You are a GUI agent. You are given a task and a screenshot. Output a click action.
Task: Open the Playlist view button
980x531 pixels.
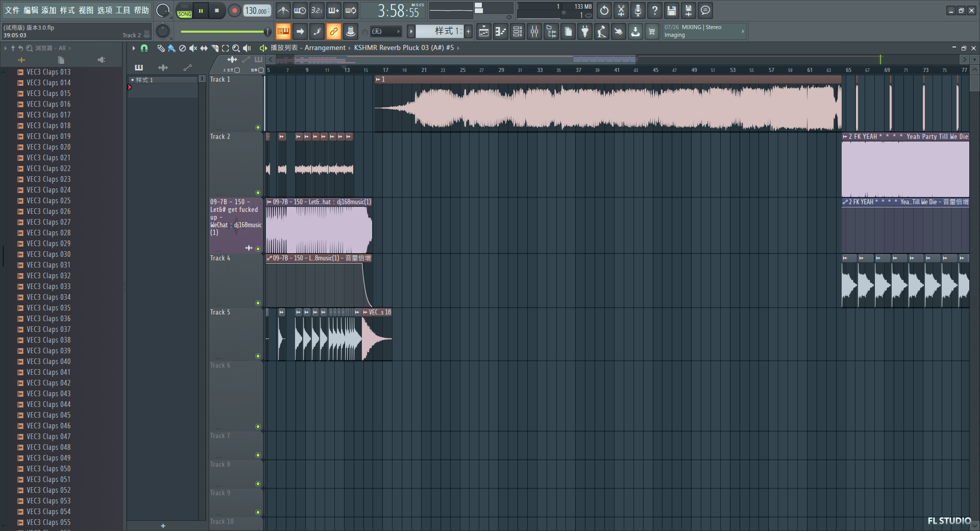(x=484, y=32)
